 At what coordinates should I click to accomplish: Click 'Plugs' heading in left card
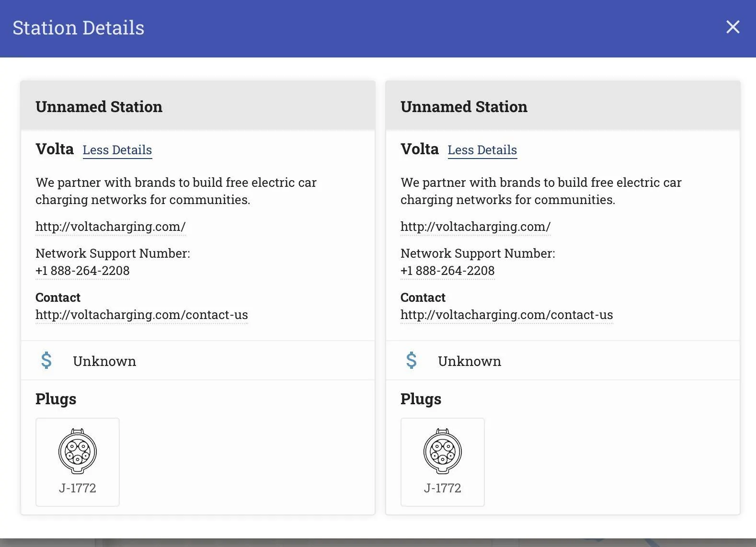(x=56, y=399)
